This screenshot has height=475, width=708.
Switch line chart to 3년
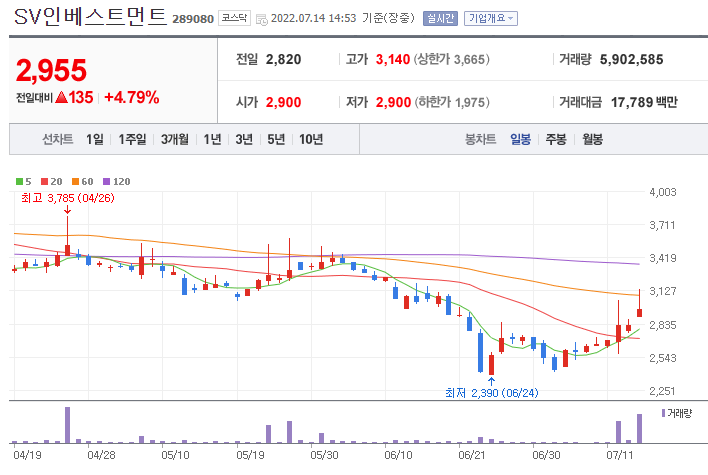coord(244,139)
